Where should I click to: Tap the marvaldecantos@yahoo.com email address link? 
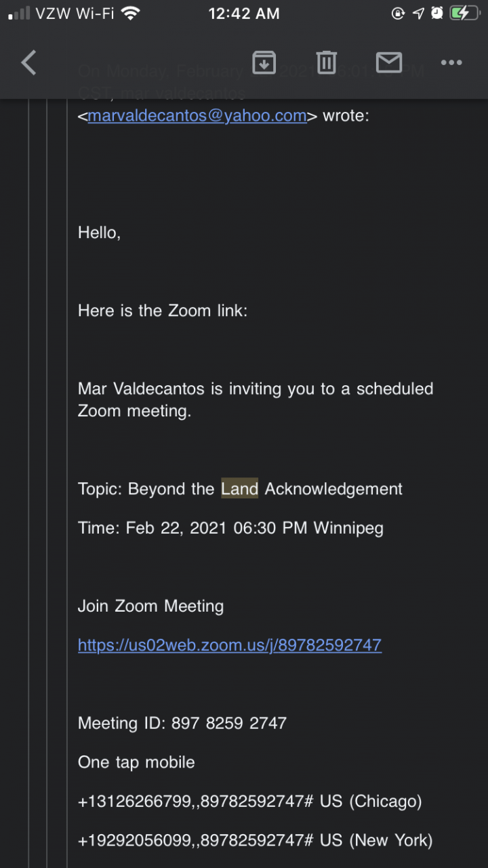click(197, 116)
